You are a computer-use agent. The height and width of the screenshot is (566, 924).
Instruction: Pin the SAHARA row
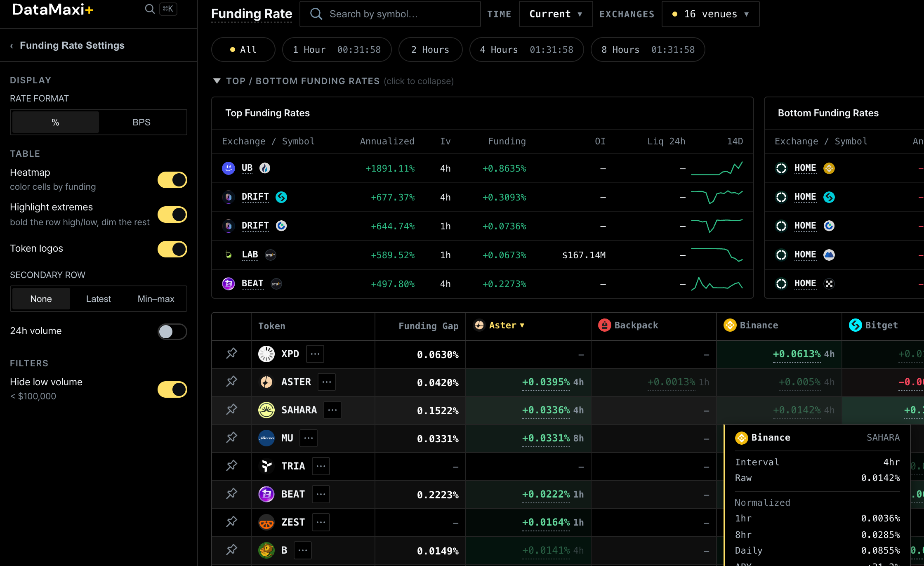(x=231, y=410)
